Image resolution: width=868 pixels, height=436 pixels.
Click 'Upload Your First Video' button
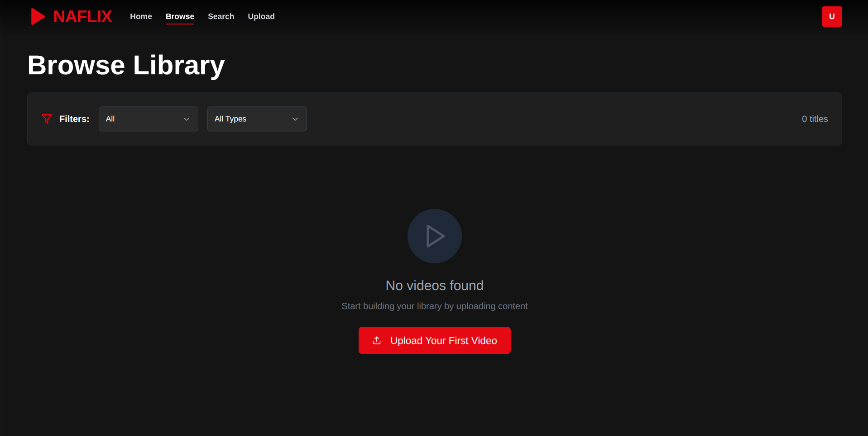pyautogui.click(x=435, y=340)
